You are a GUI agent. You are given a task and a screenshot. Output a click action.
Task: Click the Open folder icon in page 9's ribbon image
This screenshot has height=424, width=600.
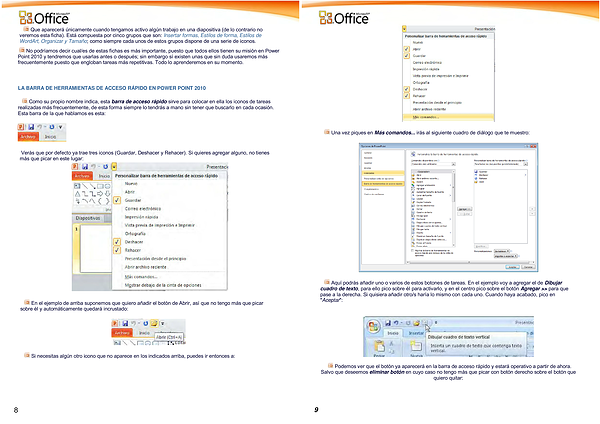pos(416,323)
